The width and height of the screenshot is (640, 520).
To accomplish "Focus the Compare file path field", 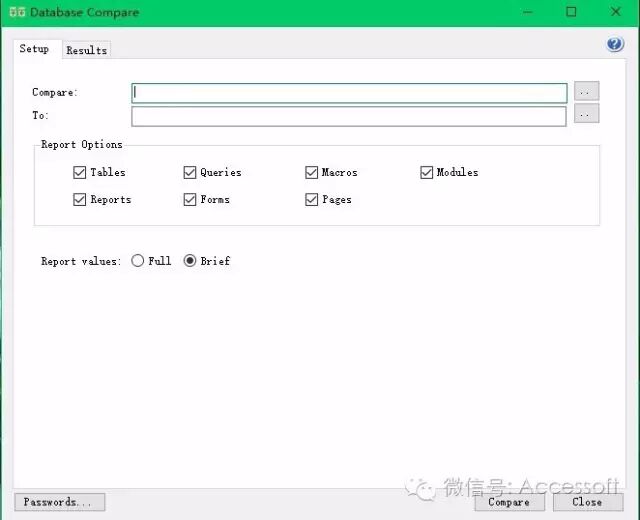I will [349, 93].
